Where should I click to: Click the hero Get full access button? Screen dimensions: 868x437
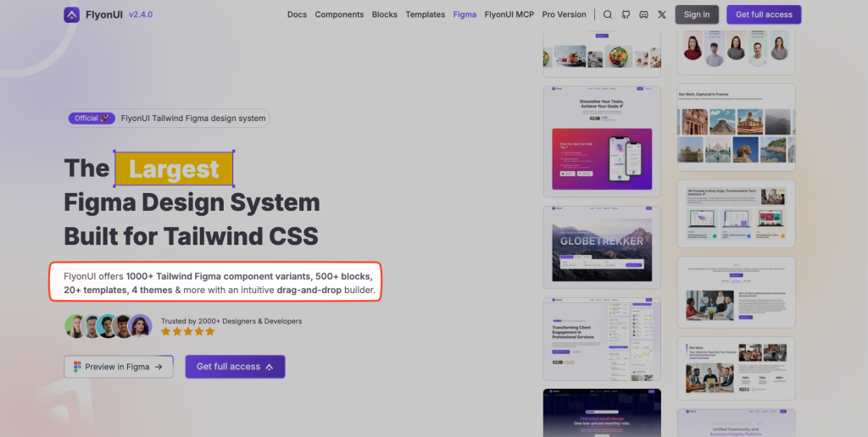pos(236,367)
